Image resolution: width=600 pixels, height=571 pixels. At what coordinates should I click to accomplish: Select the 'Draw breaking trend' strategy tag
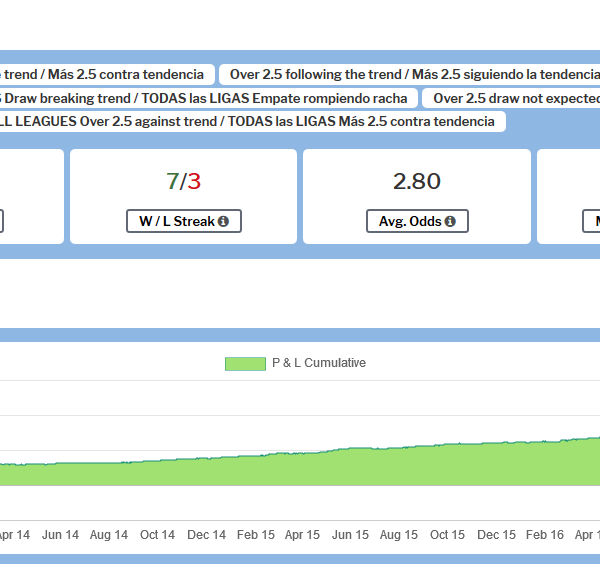[206, 98]
